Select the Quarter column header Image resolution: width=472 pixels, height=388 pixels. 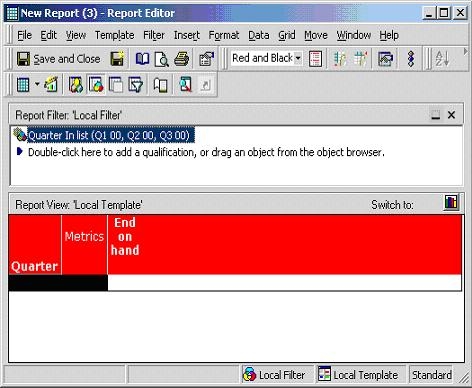35,245
